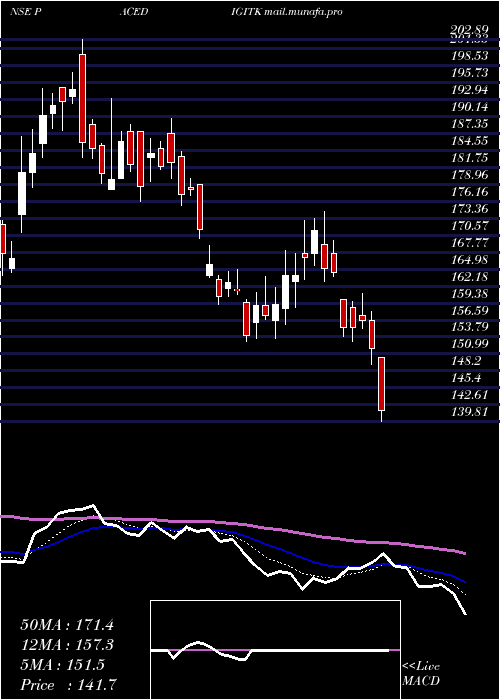The height and width of the screenshot is (700, 500).
Task: Click the 187.35 price label
Action: [x=469, y=124]
